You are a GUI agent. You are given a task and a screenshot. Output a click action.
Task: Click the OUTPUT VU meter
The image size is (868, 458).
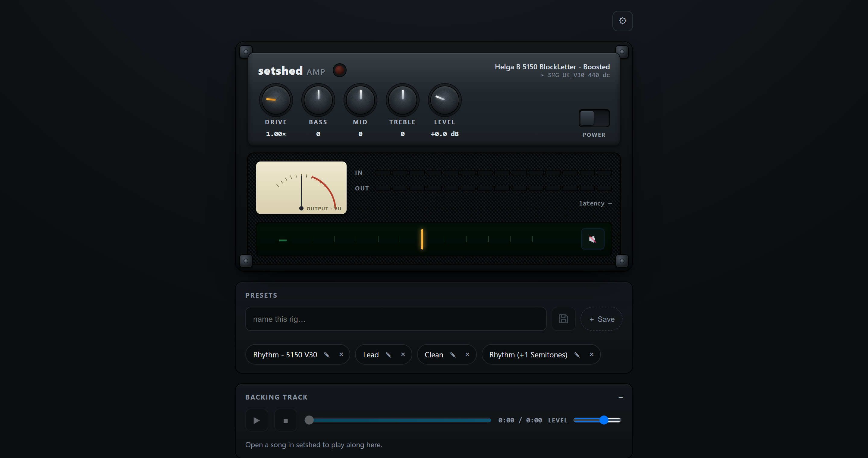click(x=301, y=188)
